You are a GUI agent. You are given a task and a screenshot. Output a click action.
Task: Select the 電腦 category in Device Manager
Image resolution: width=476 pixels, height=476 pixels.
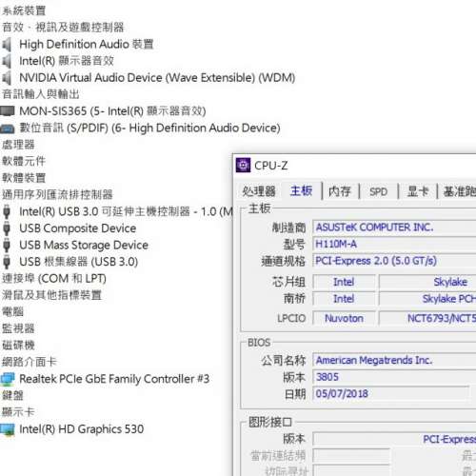12,311
